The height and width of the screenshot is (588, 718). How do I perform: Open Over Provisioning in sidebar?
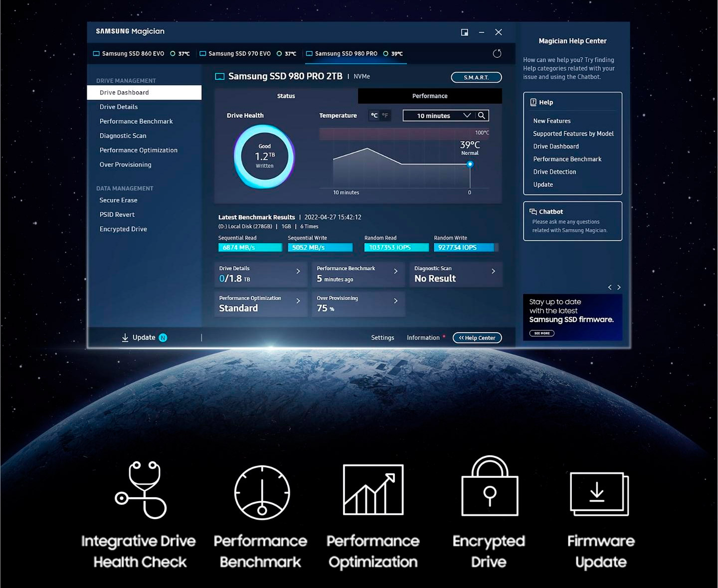[x=126, y=165]
